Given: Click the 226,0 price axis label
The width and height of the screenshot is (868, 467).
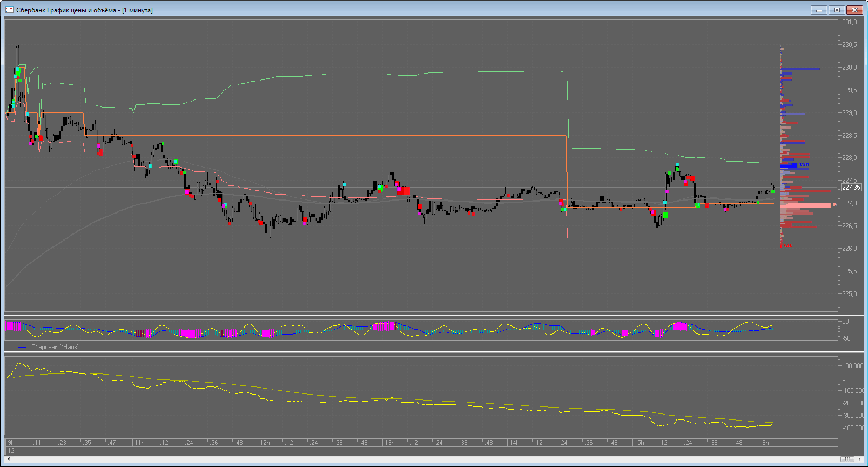Looking at the screenshot, I should tap(850, 249).
